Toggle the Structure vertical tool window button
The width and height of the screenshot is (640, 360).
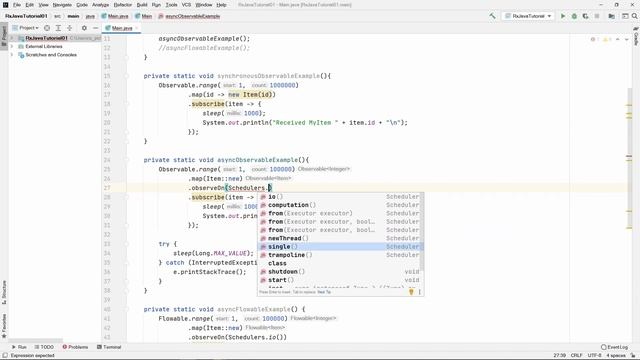pos(4,292)
